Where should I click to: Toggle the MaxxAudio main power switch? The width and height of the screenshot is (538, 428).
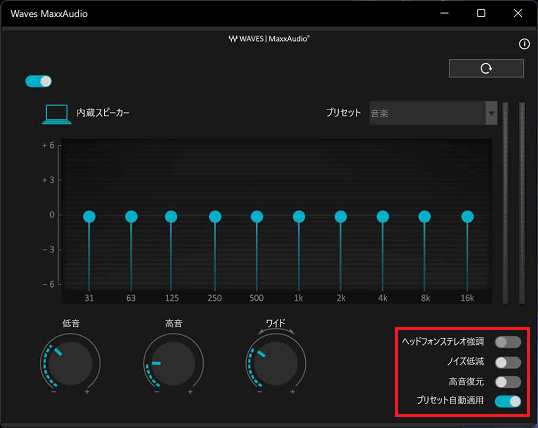[x=38, y=81]
